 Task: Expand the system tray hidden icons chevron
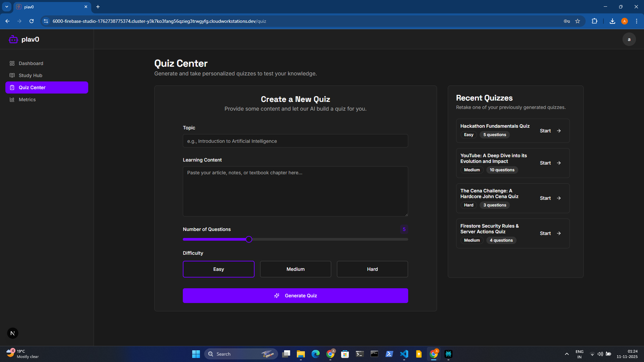567,354
